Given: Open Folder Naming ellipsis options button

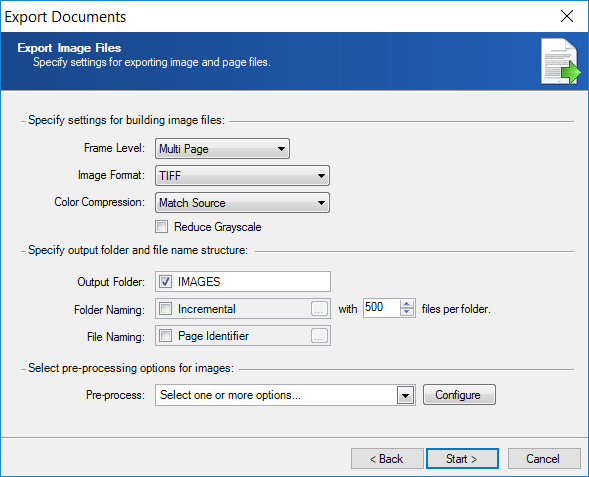Looking at the screenshot, I should pos(319,309).
